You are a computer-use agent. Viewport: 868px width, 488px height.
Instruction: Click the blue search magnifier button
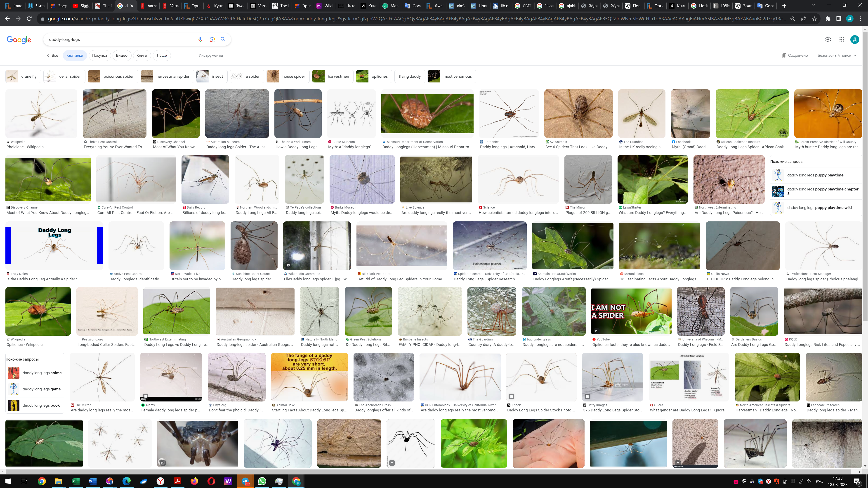223,39
